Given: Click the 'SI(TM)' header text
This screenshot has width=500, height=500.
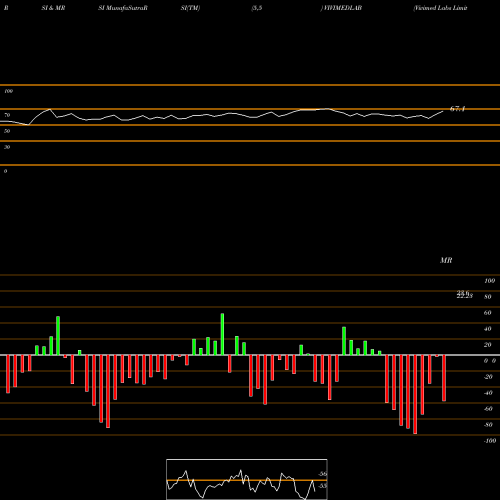Looking at the screenshot, I should [190, 8].
